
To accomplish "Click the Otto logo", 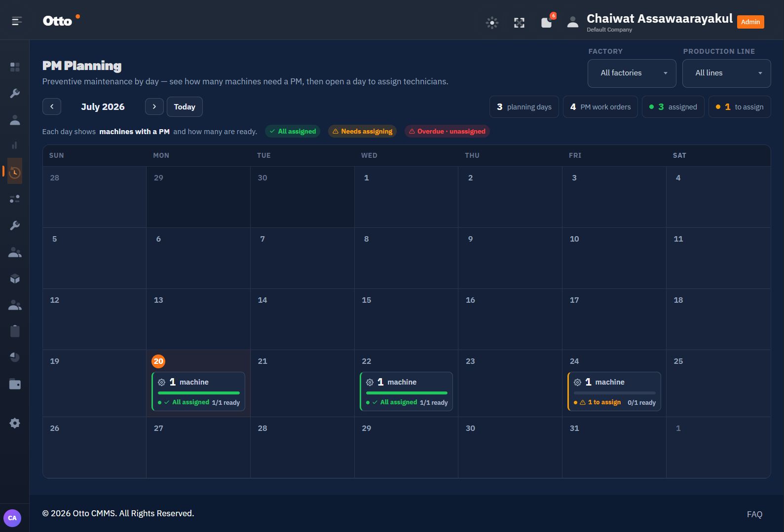I will tap(61, 21).
